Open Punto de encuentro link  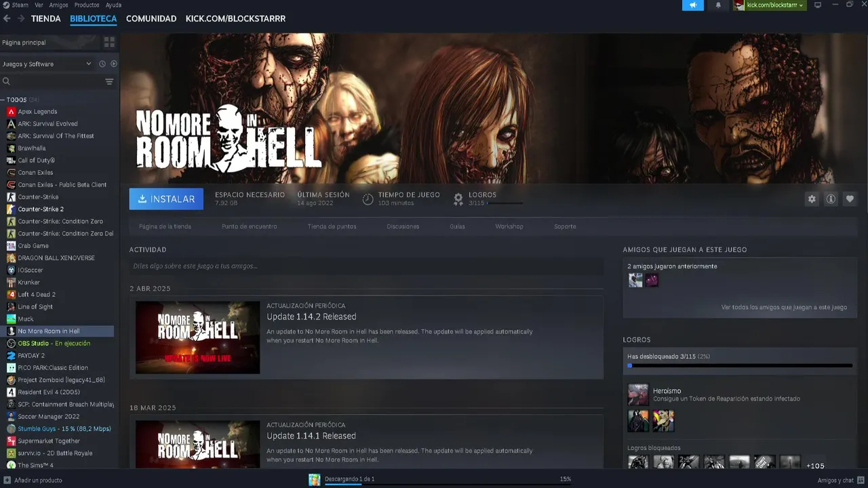[249, 226]
